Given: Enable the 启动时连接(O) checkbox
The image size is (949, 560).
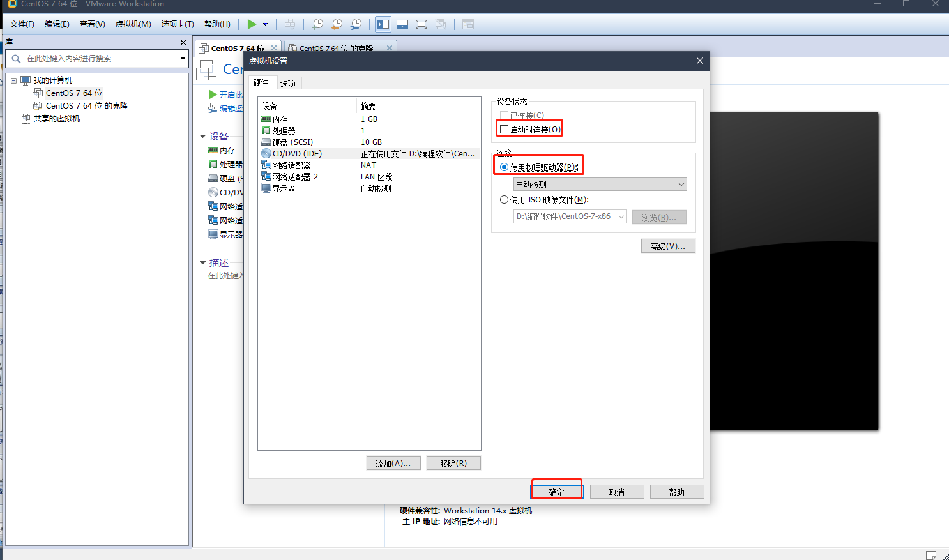Looking at the screenshot, I should click(505, 130).
